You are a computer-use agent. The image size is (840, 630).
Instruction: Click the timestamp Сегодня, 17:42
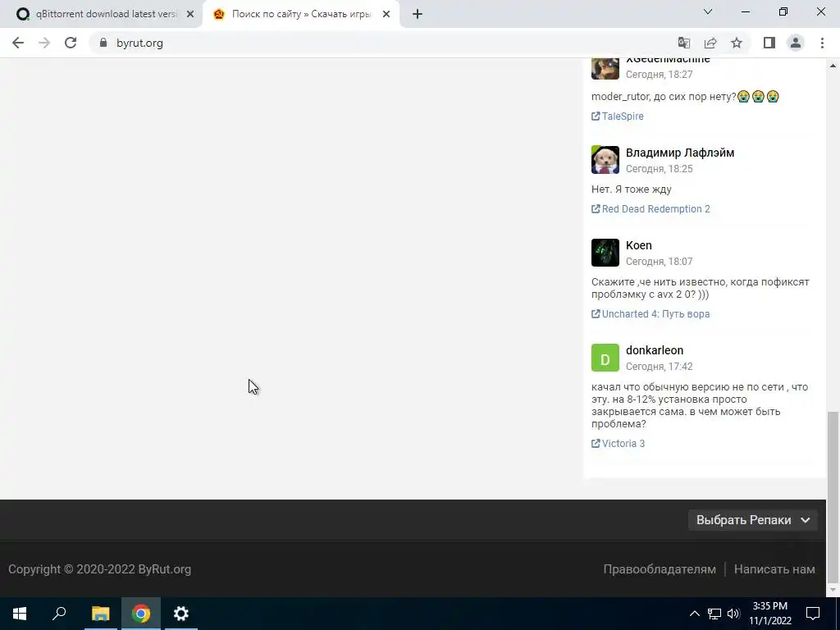659,367
